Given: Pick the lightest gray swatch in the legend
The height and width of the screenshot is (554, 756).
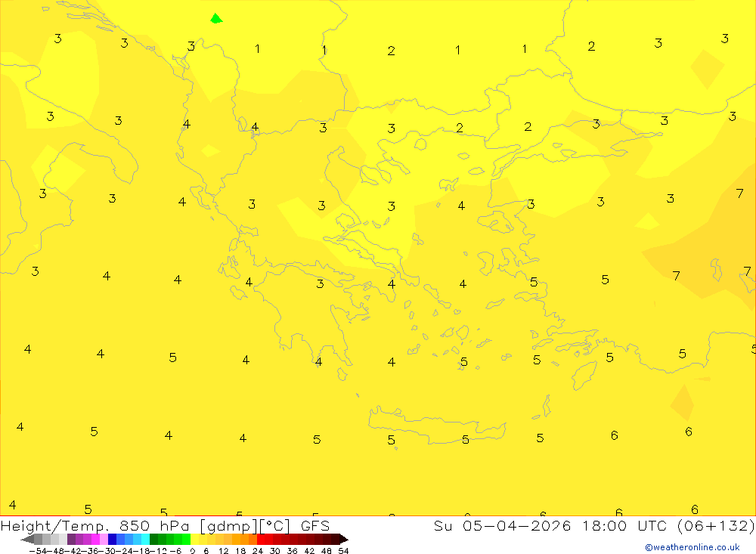Looking at the screenshot, I should tap(64, 539).
